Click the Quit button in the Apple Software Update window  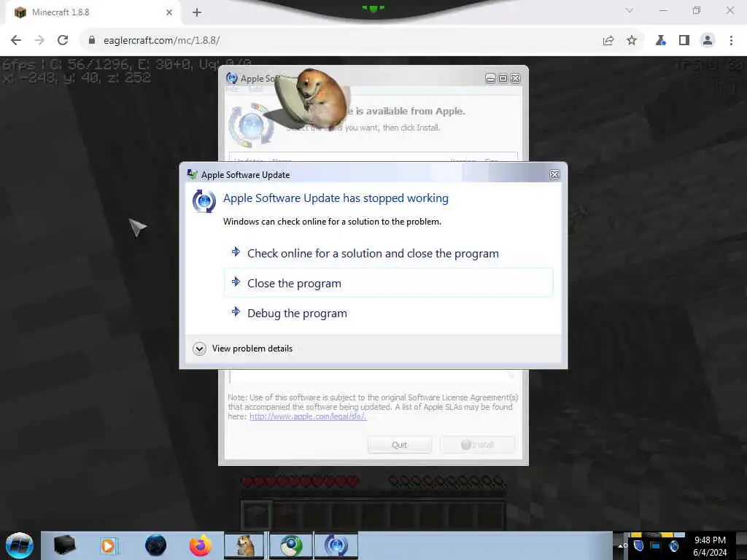pos(400,445)
